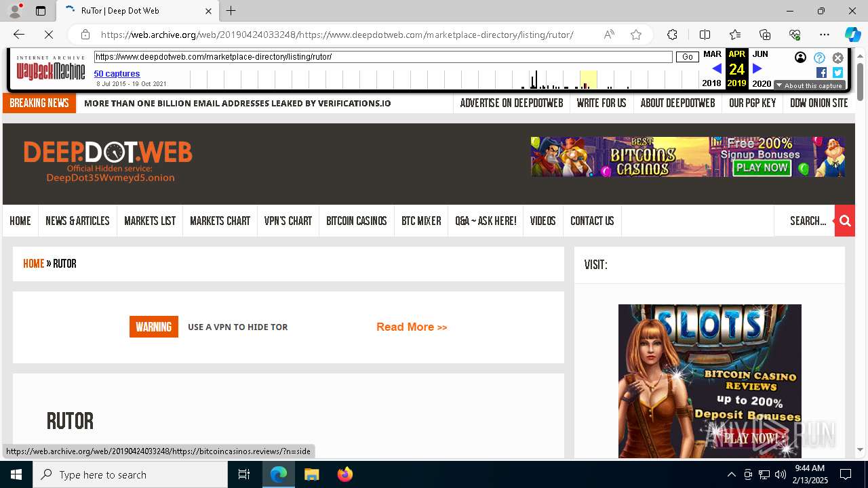Image resolution: width=868 pixels, height=488 pixels.
Task: Open the VPN's Chart menu
Action: click(288, 221)
